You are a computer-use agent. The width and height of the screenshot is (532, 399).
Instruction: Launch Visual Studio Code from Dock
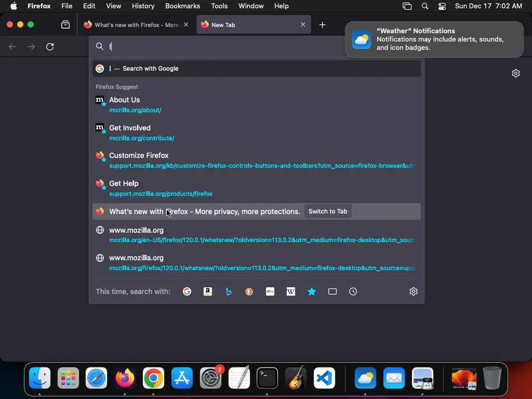point(324,378)
